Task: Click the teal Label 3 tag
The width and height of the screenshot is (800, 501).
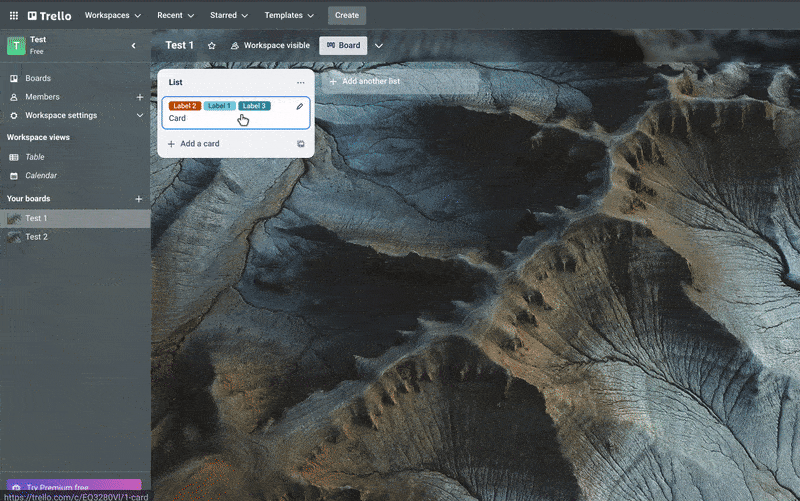Action: pos(254,106)
